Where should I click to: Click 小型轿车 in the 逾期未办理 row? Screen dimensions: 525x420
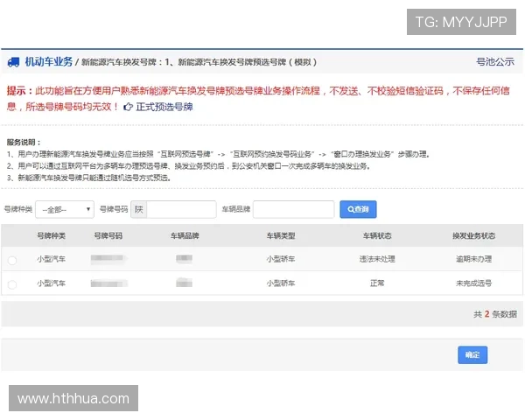point(281,259)
